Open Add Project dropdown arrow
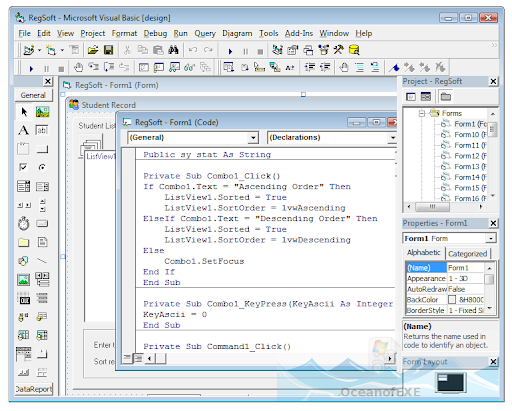This screenshot has height=411, width=512. [x=39, y=50]
